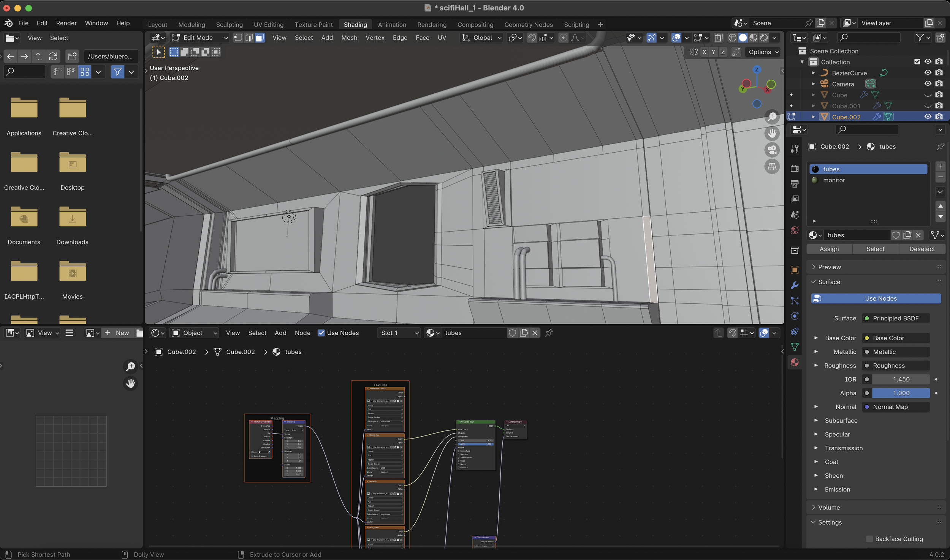Open the Mesh menu
Image resolution: width=950 pixels, height=560 pixels.
[349, 38]
